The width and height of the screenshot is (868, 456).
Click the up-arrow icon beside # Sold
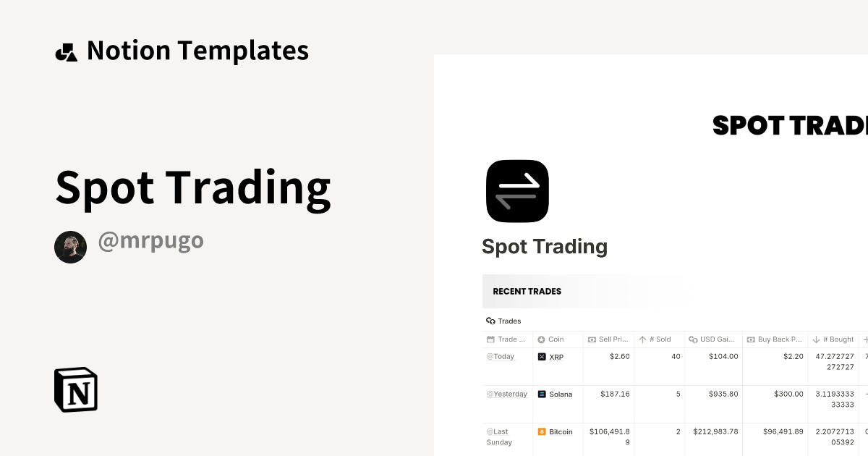[642, 339]
